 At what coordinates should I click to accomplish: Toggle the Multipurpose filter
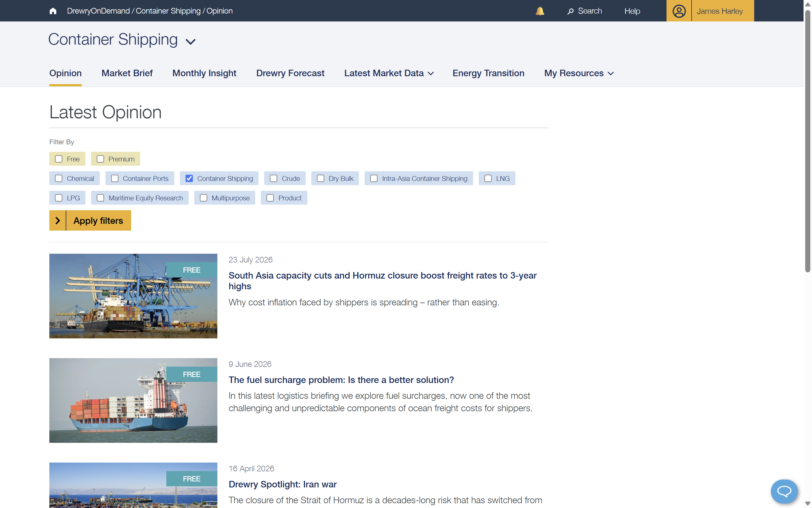(203, 198)
